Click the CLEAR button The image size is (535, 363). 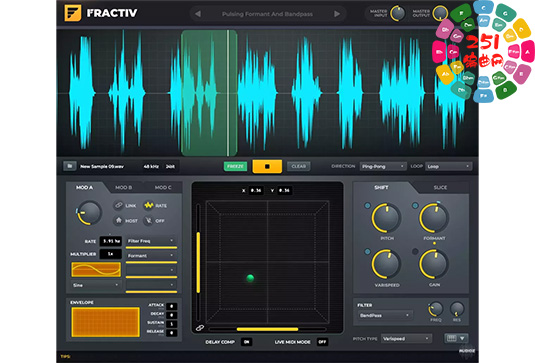point(299,166)
